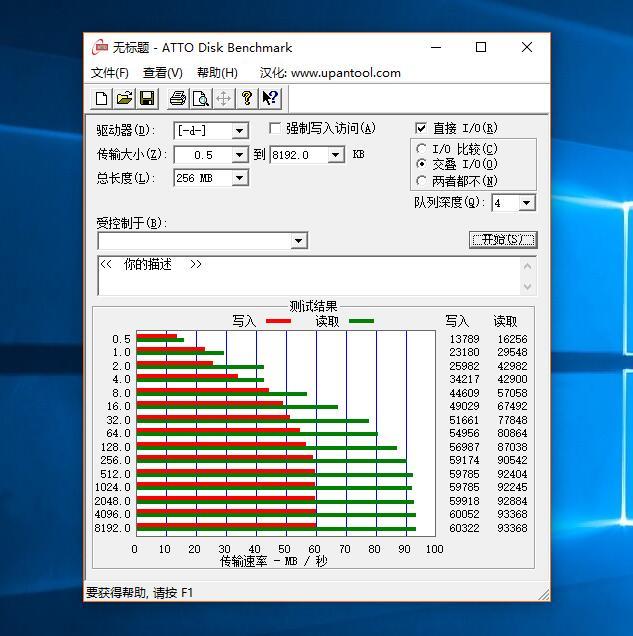Open the 队列深度 queue depth dropdown
The height and width of the screenshot is (636, 633).
pos(526,202)
